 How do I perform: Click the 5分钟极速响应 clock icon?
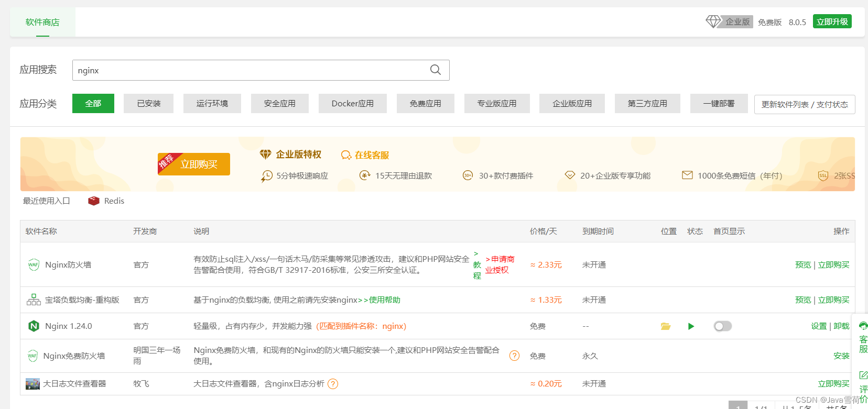[266, 176]
